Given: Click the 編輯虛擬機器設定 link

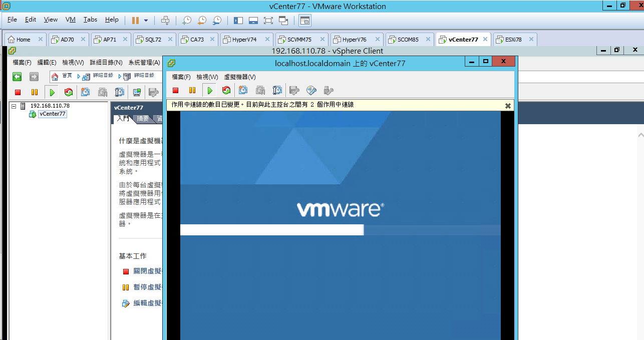Looking at the screenshot, I should pyautogui.click(x=148, y=303).
